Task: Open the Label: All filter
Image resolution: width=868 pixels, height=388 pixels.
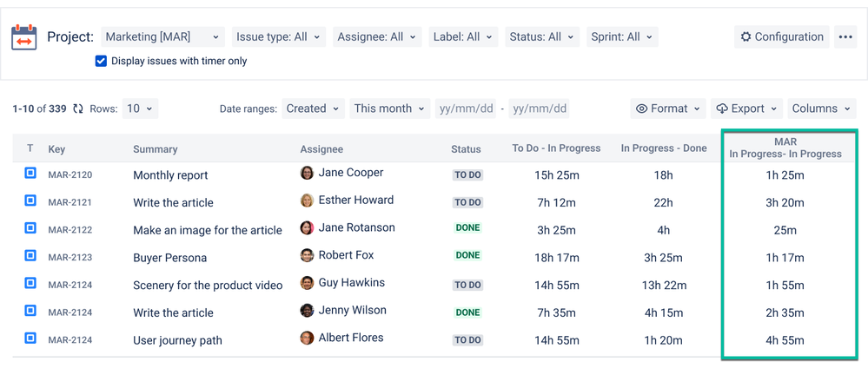Action: coord(463,37)
